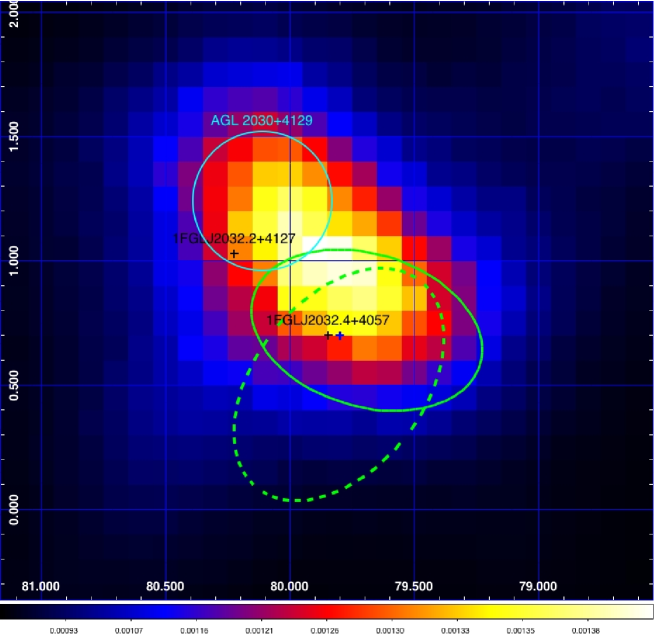Click the 0.000 latitude axis label
This screenshot has width=654, height=635.
(x=14, y=510)
